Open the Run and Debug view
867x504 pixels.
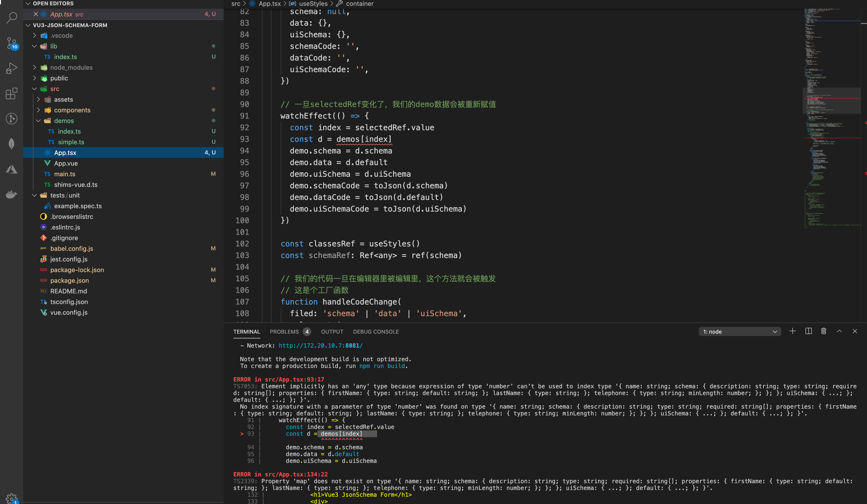point(12,68)
